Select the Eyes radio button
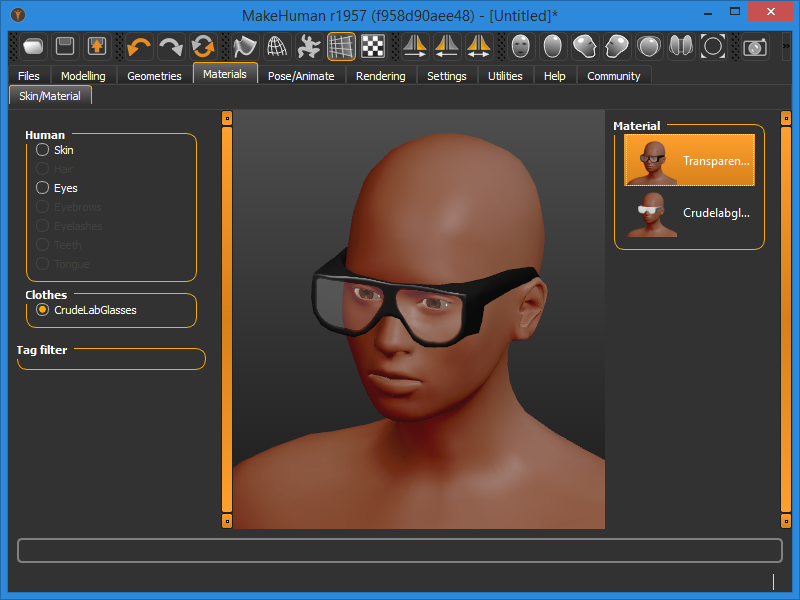This screenshot has width=800, height=600. (x=42, y=188)
